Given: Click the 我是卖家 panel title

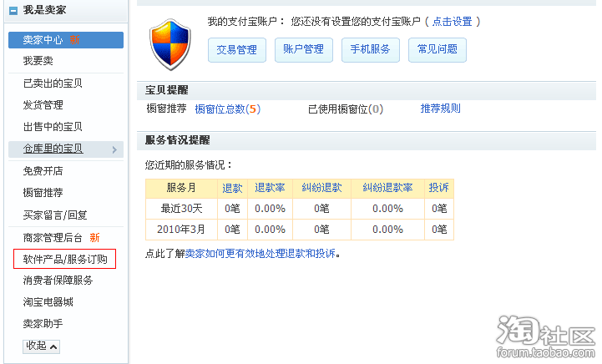Looking at the screenshot, I should [x=44, y=10].
